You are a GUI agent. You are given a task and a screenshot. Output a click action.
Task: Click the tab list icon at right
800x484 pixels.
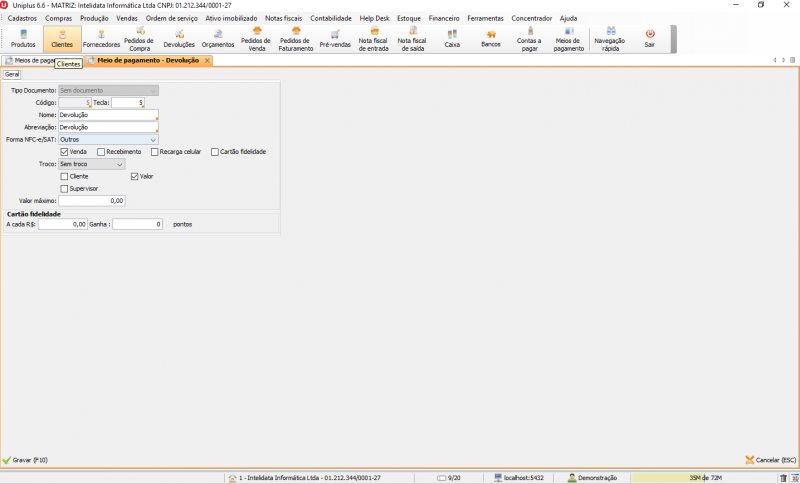click(x=792, y=60)
